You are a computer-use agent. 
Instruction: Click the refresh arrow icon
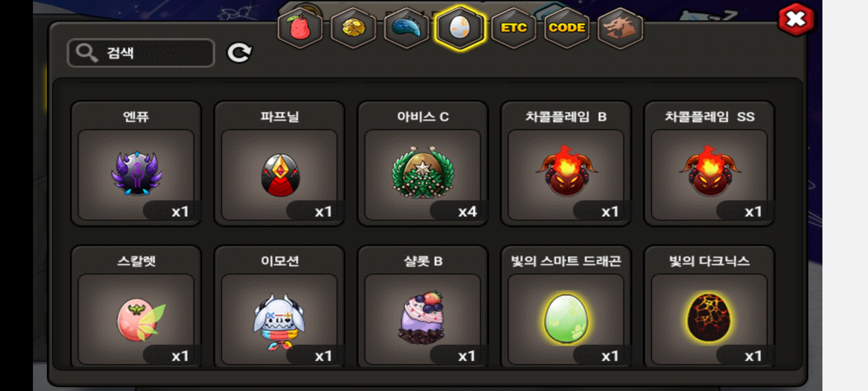click(239, 53)
